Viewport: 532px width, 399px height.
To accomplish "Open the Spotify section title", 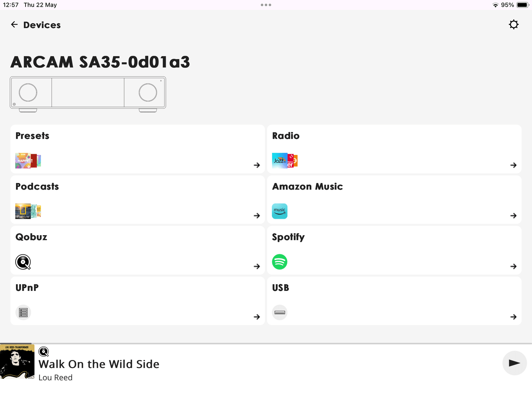I will coord(288,237).
